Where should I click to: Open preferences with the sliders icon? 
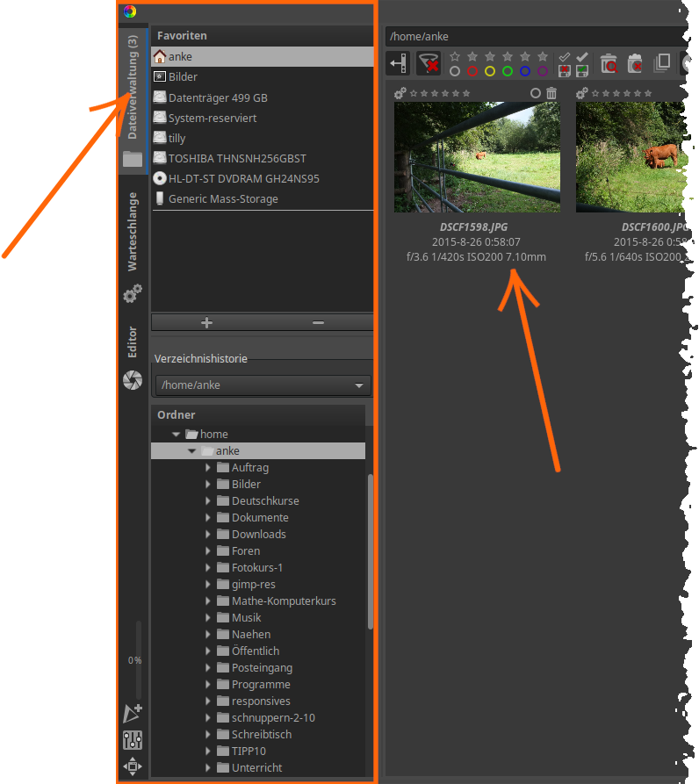[x=133, y=740]
